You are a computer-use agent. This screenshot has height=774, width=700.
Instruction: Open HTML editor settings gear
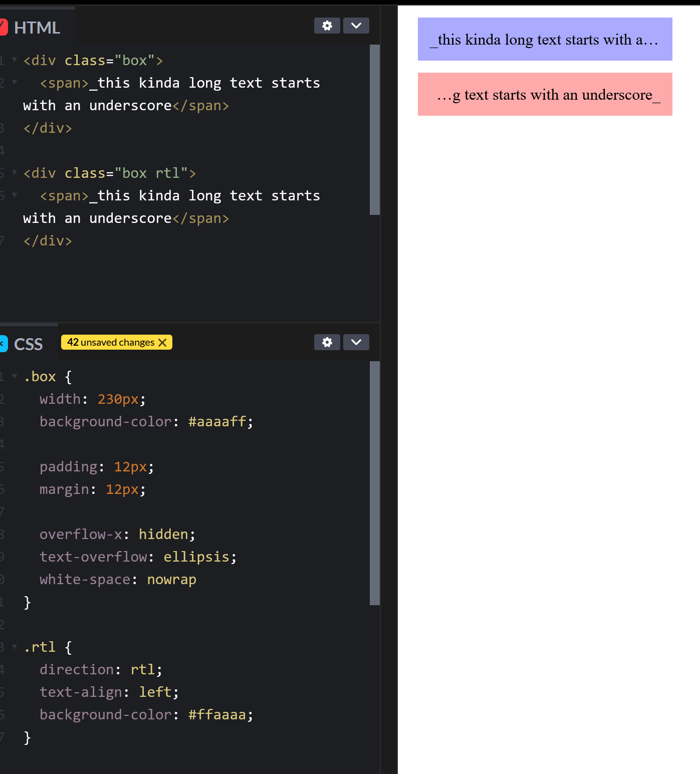327,26
